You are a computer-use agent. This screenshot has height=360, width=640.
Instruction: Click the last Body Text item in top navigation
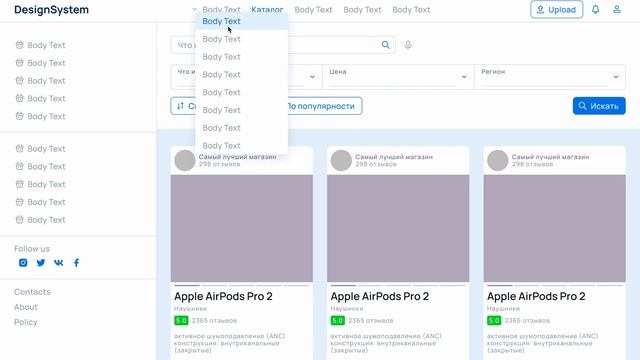click(x=411, y=10)
